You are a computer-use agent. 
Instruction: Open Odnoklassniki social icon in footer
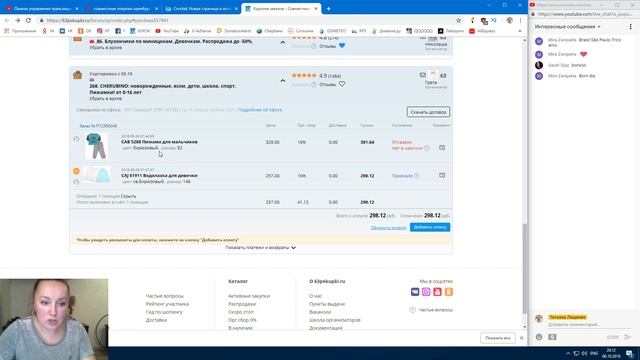449,291
